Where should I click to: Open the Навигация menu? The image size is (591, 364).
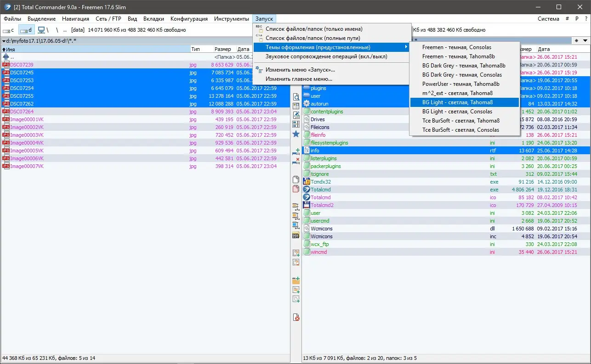(75, 19)
